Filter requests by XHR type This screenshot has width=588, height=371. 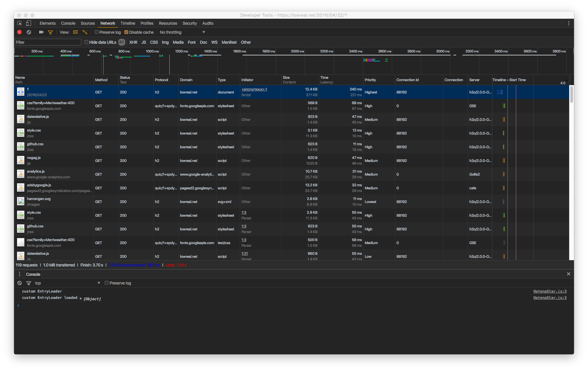coord(133,42)
